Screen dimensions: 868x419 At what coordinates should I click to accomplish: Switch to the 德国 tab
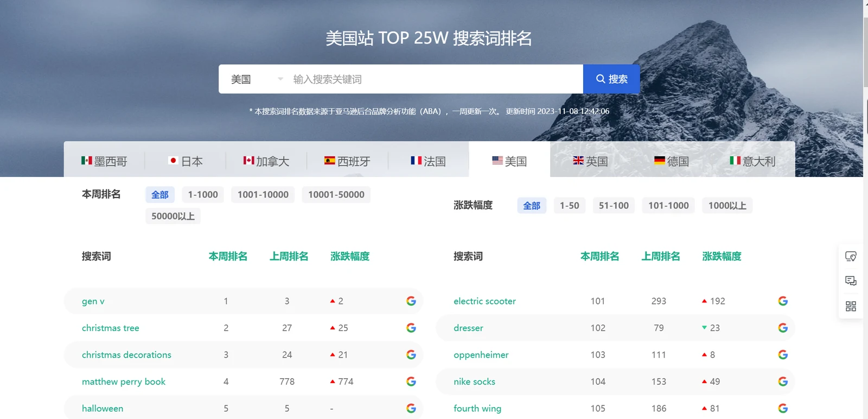pyautogui.click(x=672, y=161)
